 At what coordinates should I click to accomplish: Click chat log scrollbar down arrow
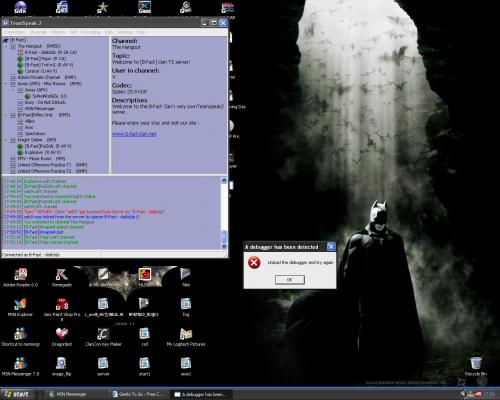224,246
